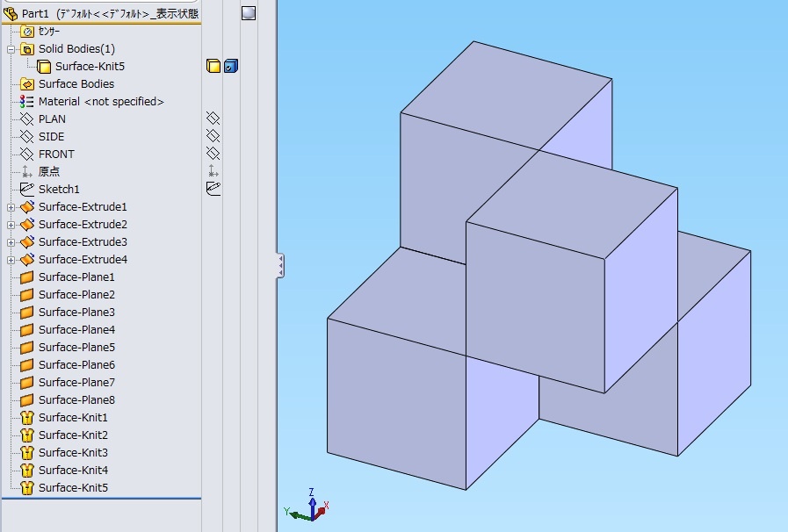Click the origin (原点) icon
The height and width of the screenshot is (532, 788).
click(26, 172)
